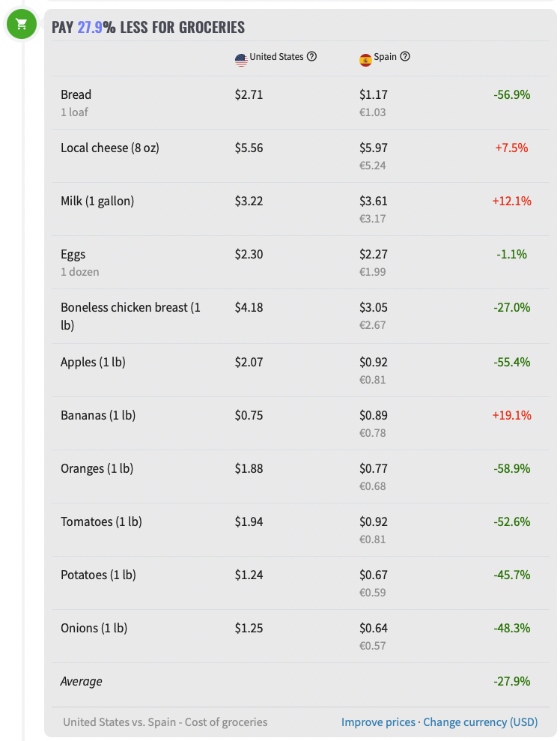Click the Spain column header
The image size is (560, 741).
coord(385,57)
